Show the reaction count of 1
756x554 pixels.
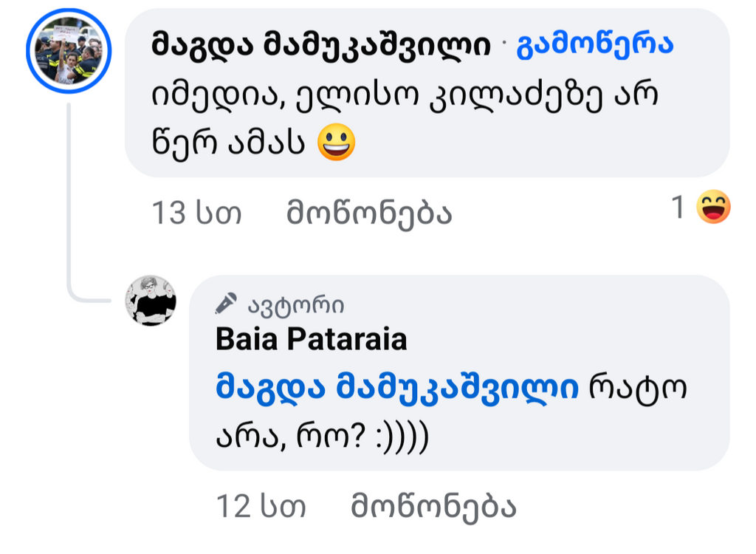[x=678, y=209]
